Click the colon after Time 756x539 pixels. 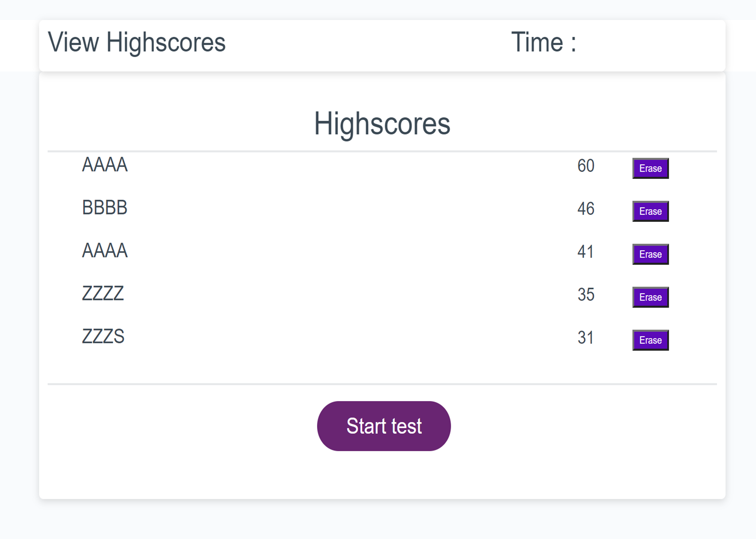coord(573,44)
